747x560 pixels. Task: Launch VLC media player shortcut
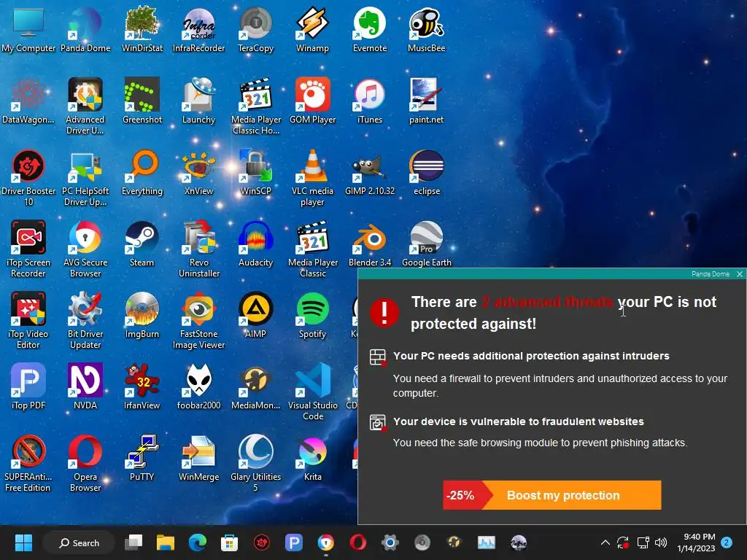pos(312,178)
